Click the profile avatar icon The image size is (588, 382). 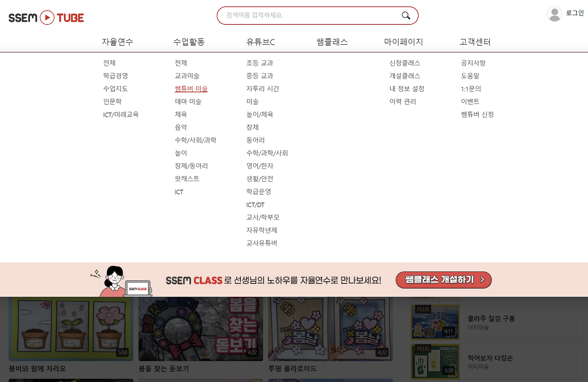(554, 14)
